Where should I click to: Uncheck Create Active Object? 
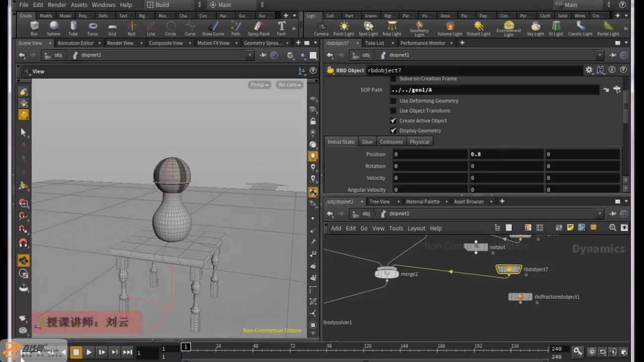[393, 121]
